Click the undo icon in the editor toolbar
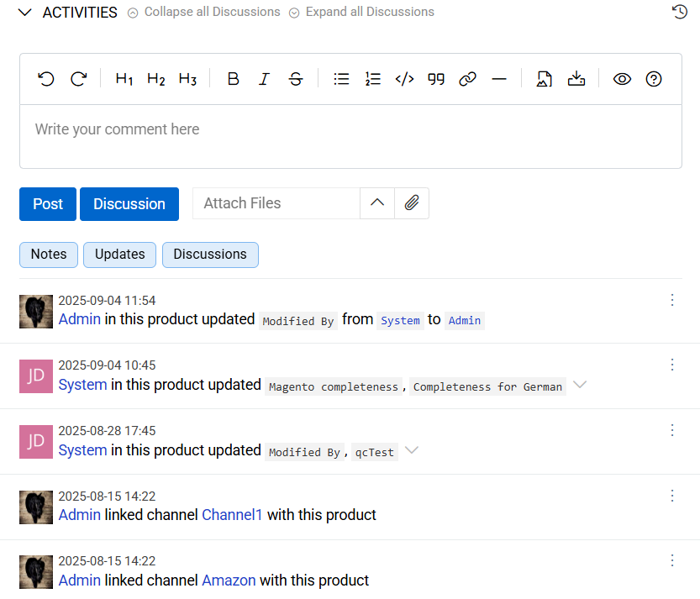 (x=46, y=79)
